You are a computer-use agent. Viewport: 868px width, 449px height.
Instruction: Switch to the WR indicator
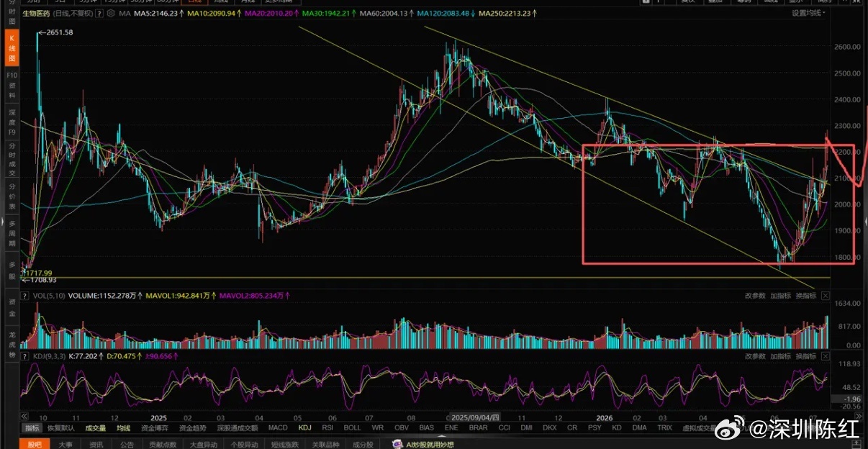[x=378, y=427]
